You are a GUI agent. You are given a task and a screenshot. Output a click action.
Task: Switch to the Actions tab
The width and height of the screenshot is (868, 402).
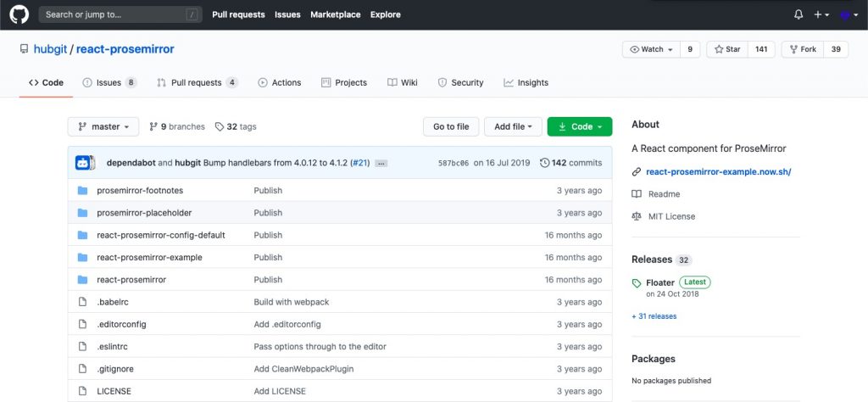click(280, 82)
